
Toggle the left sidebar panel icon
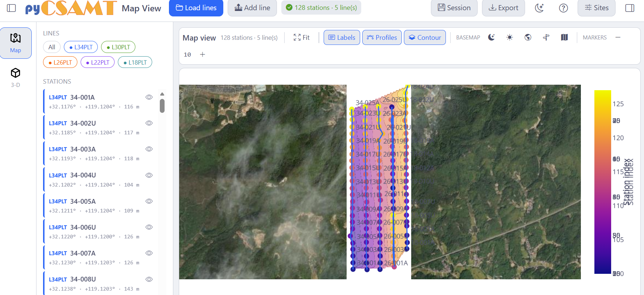click(x=11, y=8)
